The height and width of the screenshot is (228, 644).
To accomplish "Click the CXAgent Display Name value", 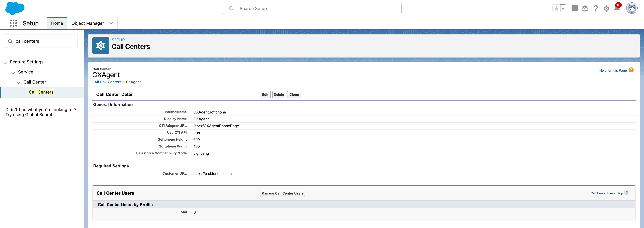I will (x=201, y=119).
